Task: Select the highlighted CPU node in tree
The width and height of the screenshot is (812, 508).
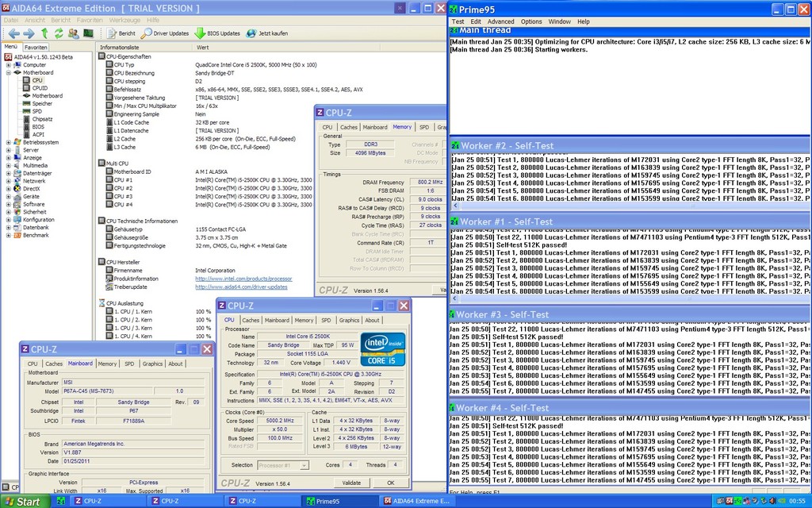Action: coord(37,80)
